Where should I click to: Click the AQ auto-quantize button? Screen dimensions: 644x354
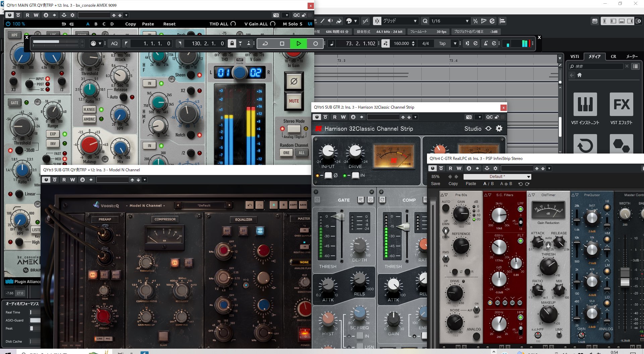pos(114,43)
